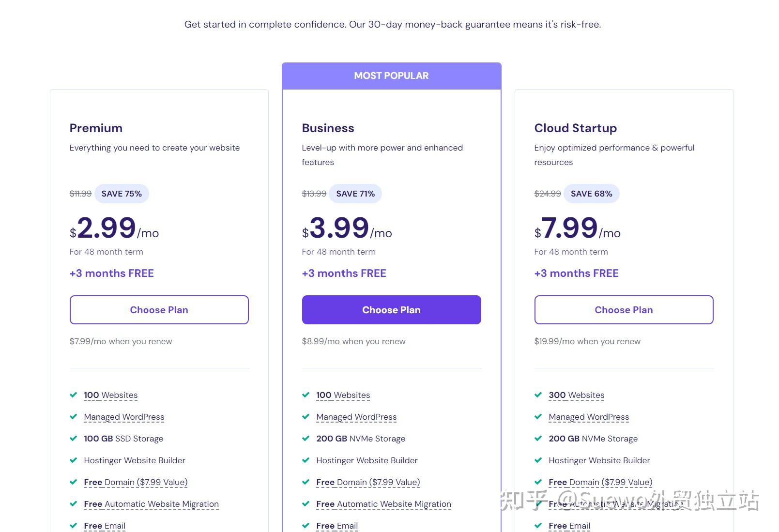Click the 300 Websites link under Cloud Startup

tap(576, 395)
